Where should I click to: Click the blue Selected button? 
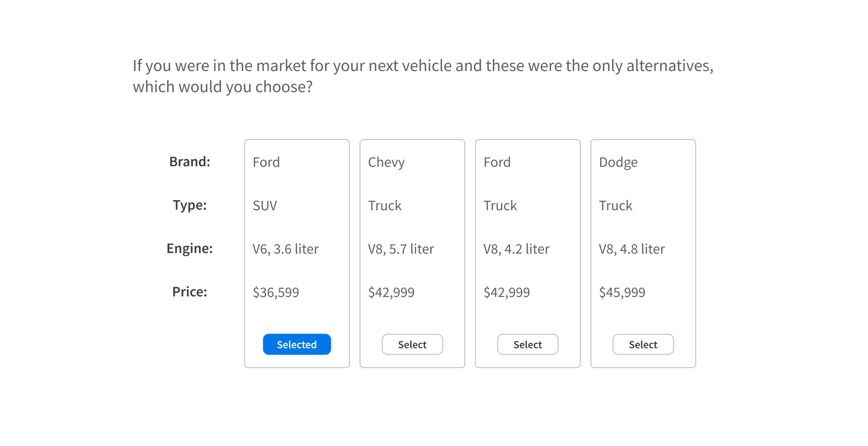(297, 344)
